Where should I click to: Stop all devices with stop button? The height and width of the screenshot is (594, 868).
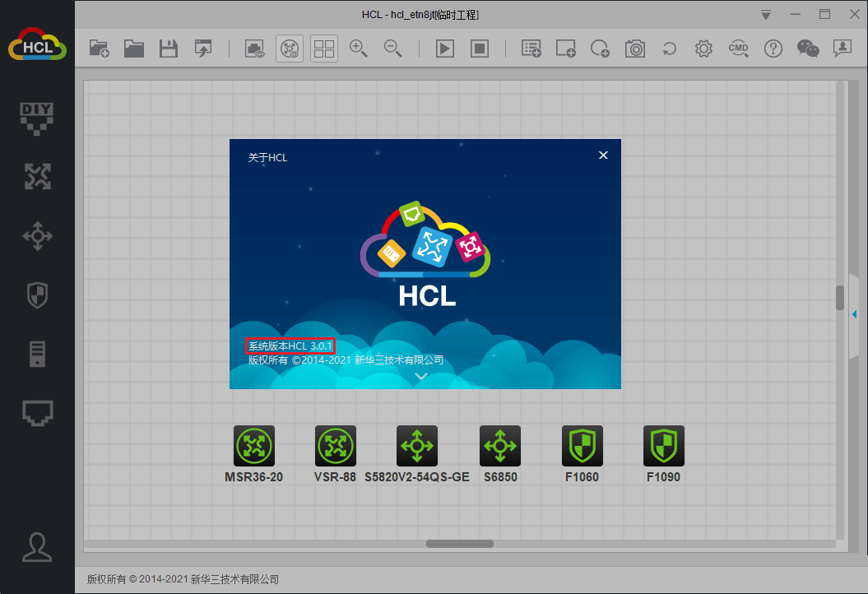pyautogui.click(x=480, y=49)
